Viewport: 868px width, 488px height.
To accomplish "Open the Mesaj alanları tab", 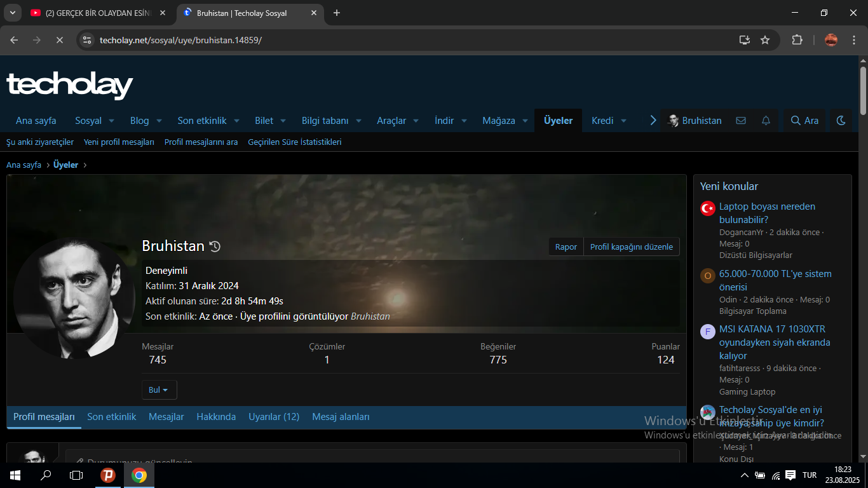I will click(x=341, y=417).
